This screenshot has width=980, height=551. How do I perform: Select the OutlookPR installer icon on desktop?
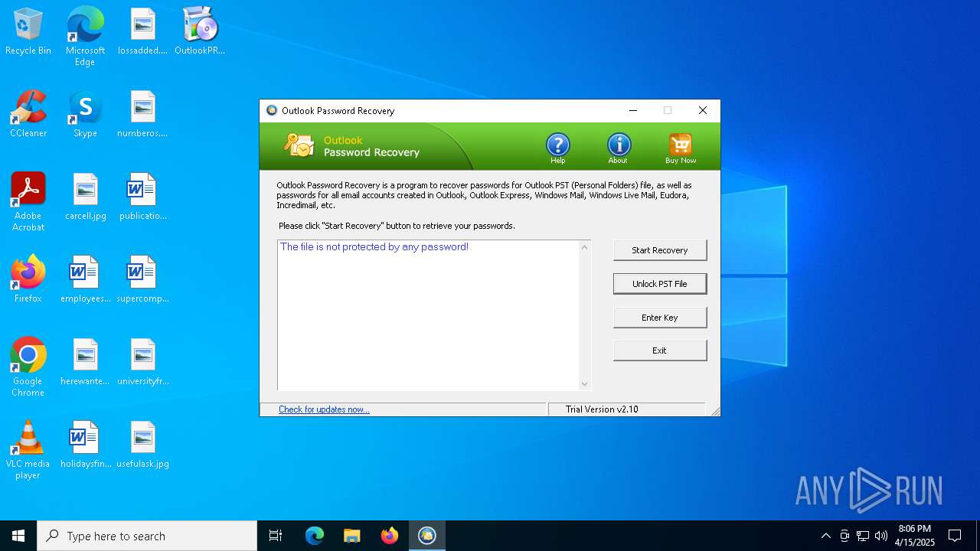(x=200, y=32)
